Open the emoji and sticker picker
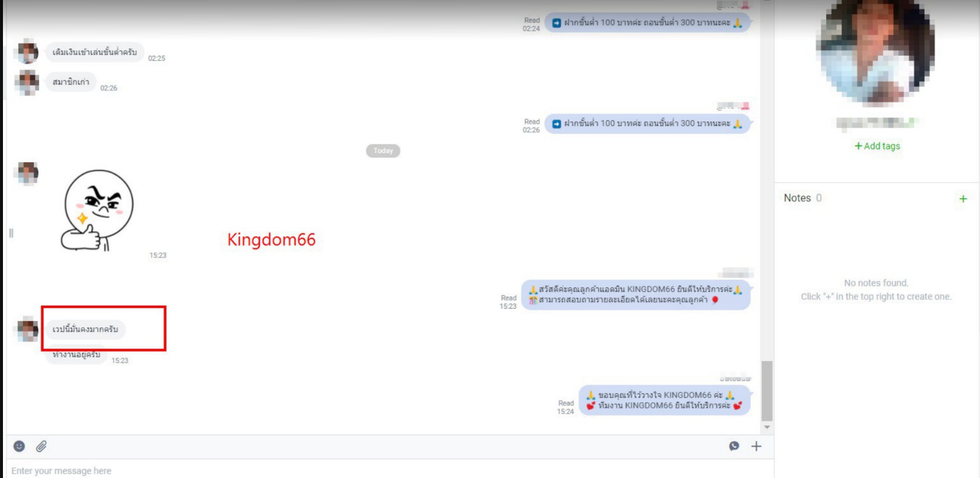Image resolution: width=980 pixels, height=478 pixels. (19, 446)
